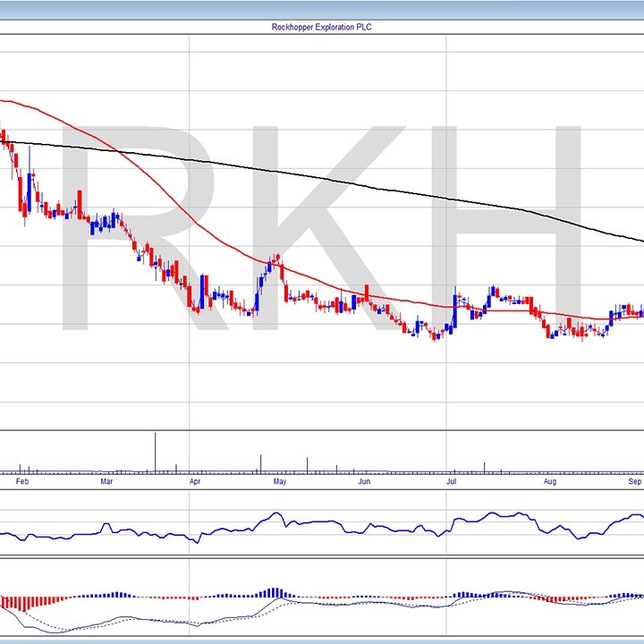Select the Feb label on the date axis

[22, 482]
